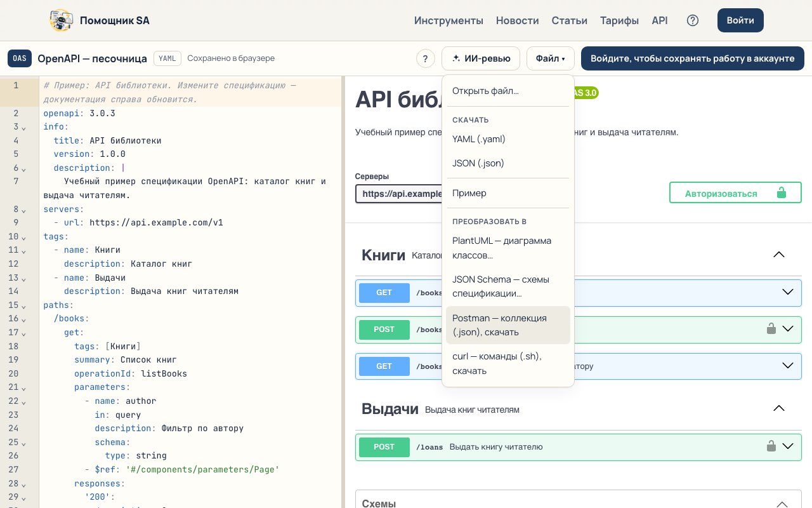
Task: Download as JSON (.json)
Action: point(507,163)
